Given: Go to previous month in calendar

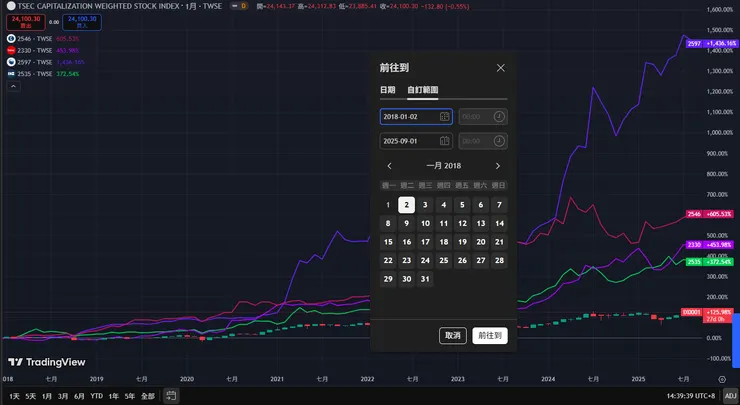Looking at the screenshot, I should pyautogui.click(x=389, y=166).
